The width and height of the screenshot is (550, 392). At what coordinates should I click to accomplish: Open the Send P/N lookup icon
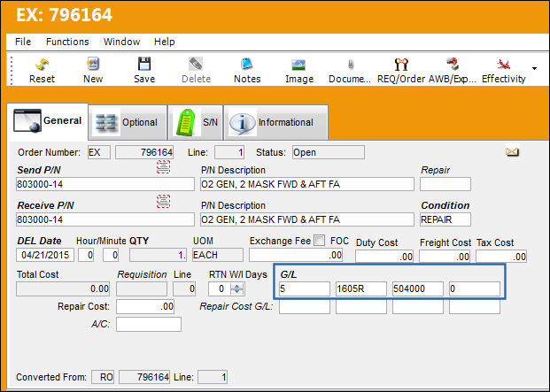click(164, 167)
